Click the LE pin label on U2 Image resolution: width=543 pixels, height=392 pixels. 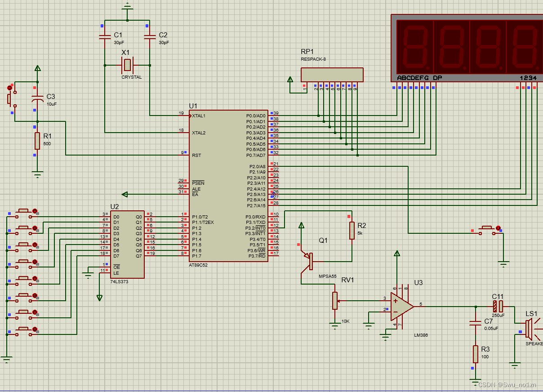pos(116,273)
